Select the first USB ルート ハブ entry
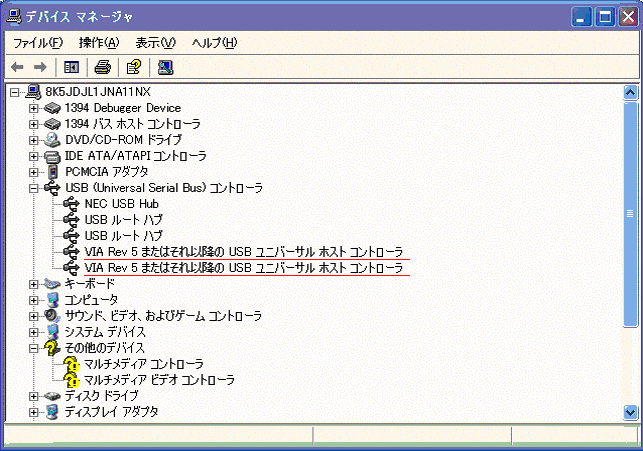Image resolution: width=643 pixels, height=451 pixels. click(x=123, y=220)
